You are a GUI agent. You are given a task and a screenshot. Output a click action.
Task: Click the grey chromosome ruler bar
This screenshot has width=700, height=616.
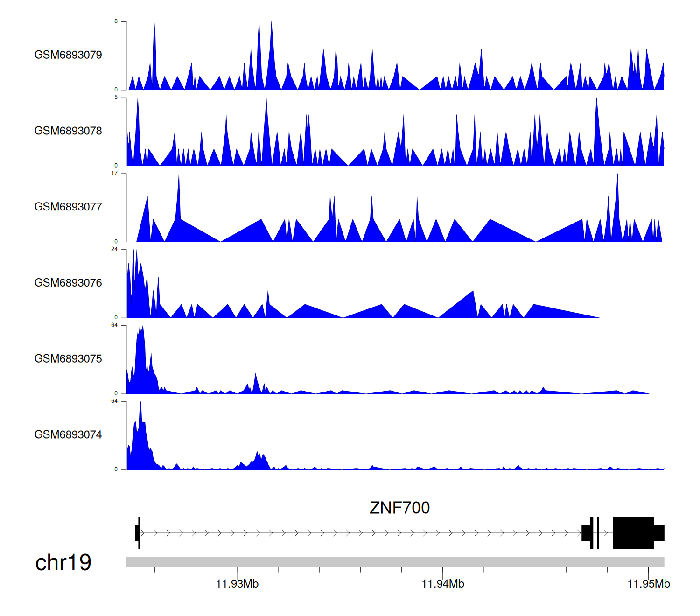pyautogui.click(x=395, y=562)
